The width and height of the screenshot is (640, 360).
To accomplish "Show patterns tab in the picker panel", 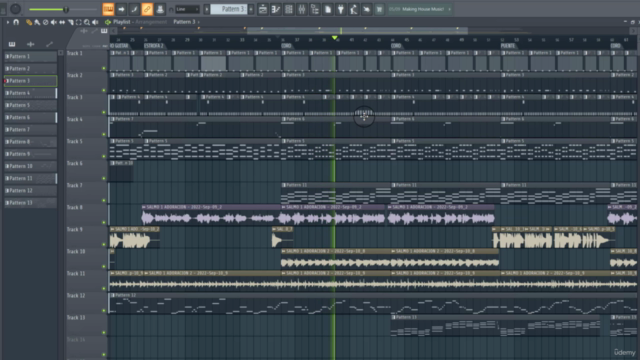I will click(12, 44).
